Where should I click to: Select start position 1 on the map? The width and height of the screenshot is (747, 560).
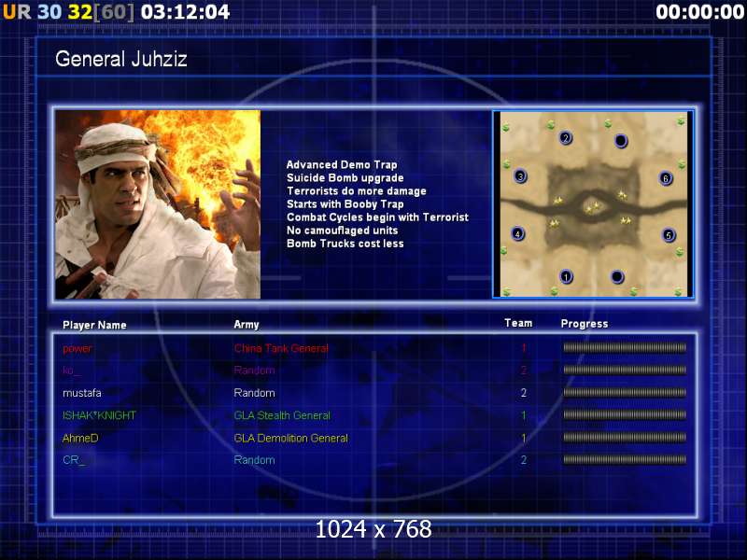coord(566,276)
